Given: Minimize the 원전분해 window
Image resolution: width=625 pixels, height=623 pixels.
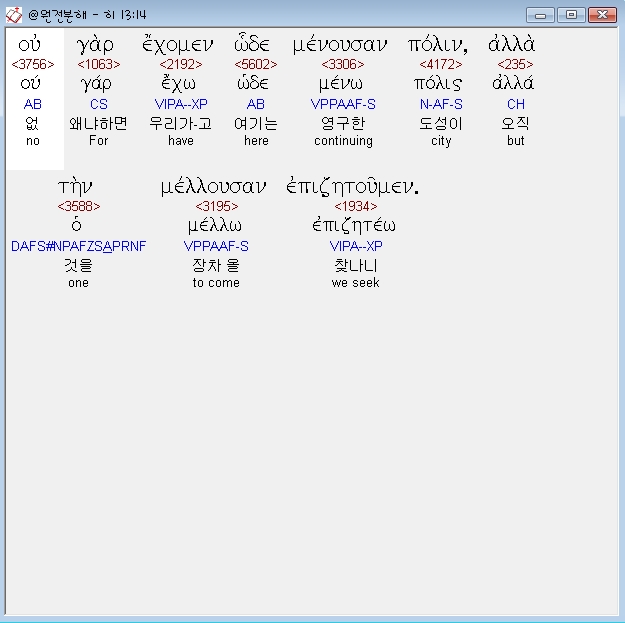Looking at the screenshot, I should click(540, 15).
